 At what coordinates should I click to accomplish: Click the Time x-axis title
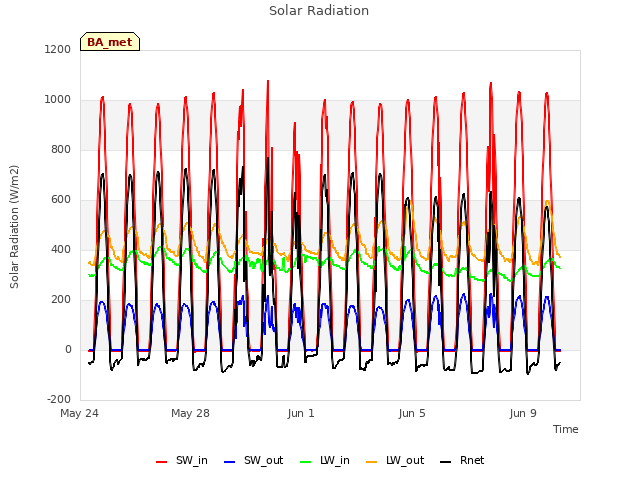click(x=565, y=429)
